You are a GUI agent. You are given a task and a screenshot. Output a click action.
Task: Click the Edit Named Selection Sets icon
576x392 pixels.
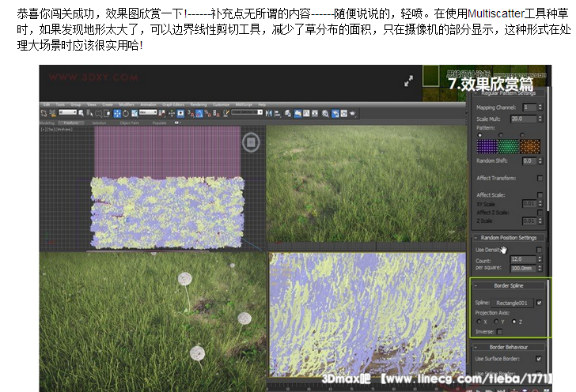226,113
